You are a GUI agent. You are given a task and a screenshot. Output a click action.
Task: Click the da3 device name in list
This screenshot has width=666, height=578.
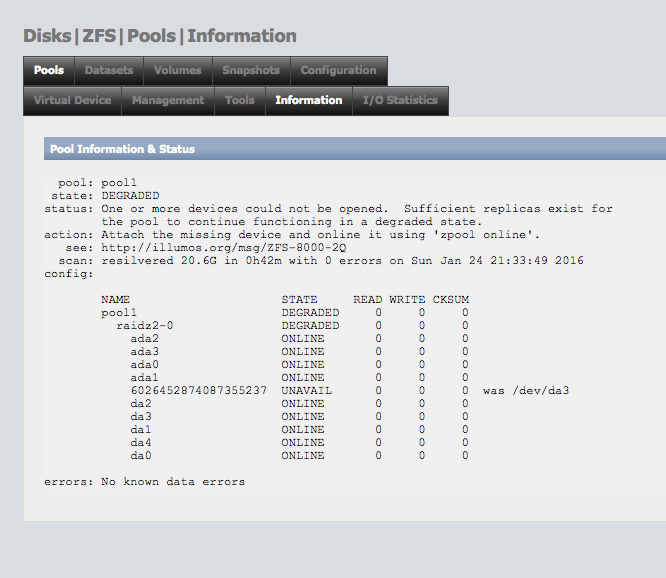click(x=141, y=417)
